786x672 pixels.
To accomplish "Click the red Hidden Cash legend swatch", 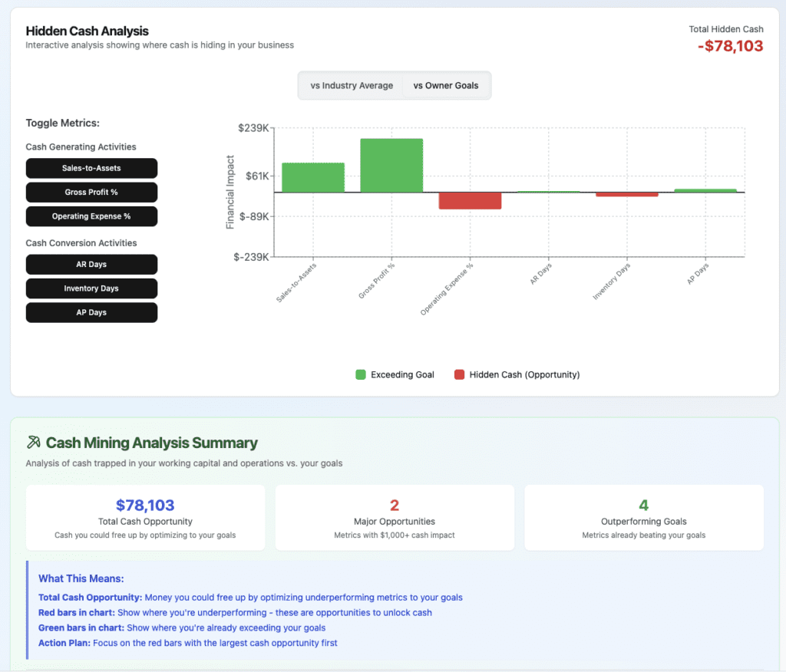I will [459, 375].
